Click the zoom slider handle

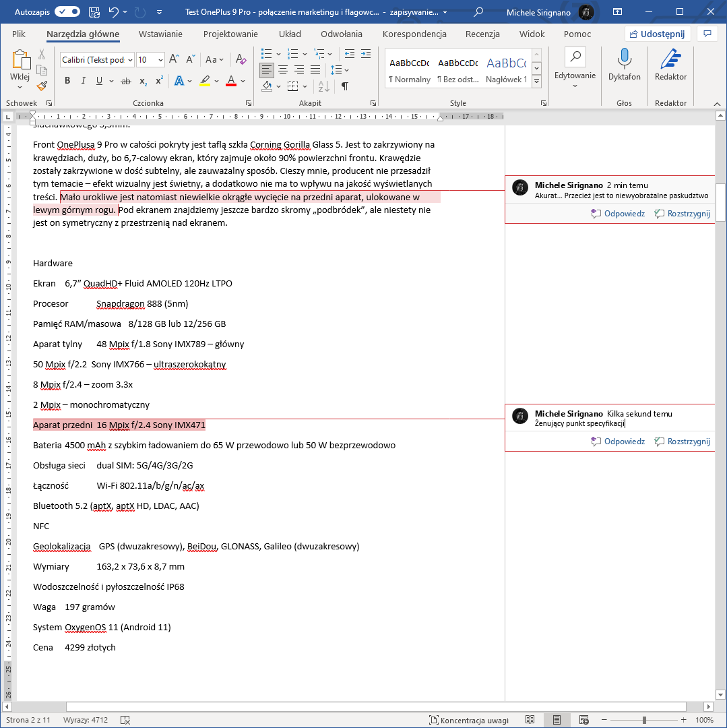(644, 720)
